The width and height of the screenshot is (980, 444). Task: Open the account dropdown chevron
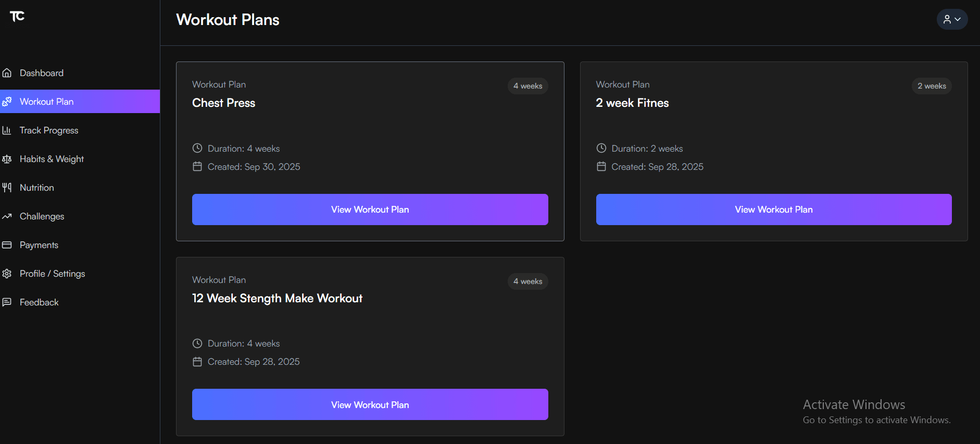[x=959, y=20]
